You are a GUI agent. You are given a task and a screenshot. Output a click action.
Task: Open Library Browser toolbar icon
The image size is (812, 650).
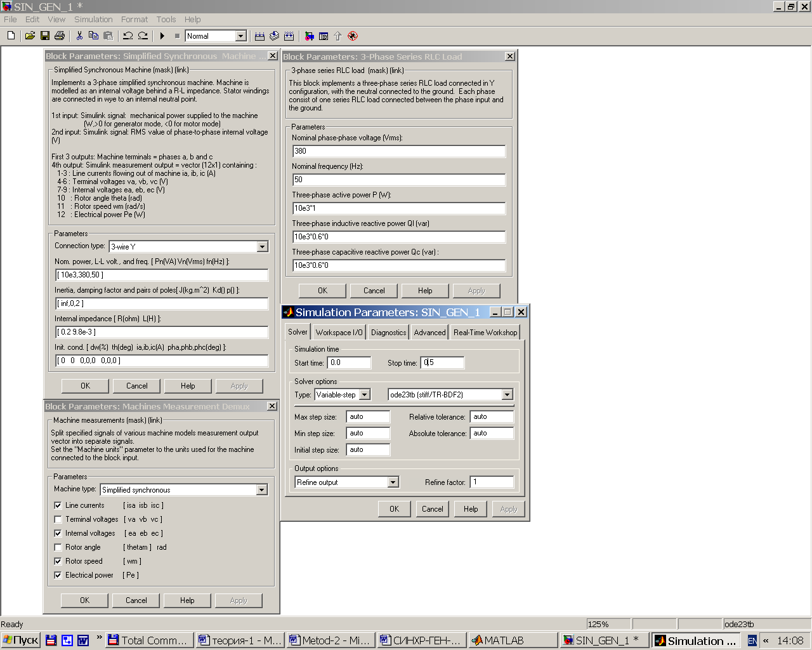[309, 36]
